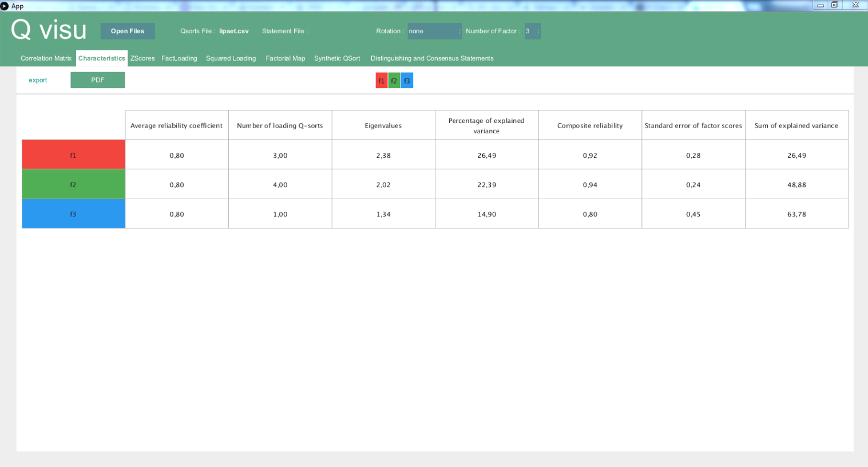Screen dimensions: 868x467
Task: Click the loading Q-sorts value 3,00
Action: coord(280,155)
